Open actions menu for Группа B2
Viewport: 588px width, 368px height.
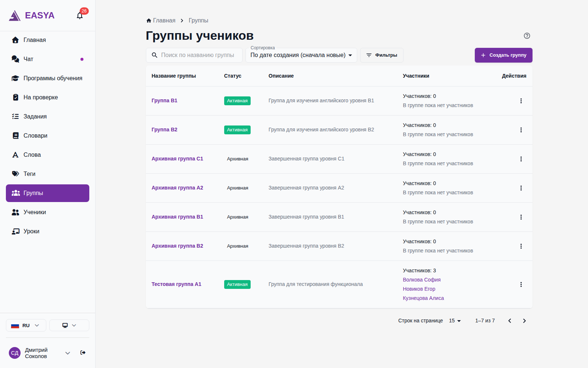(x=521, y=130)
